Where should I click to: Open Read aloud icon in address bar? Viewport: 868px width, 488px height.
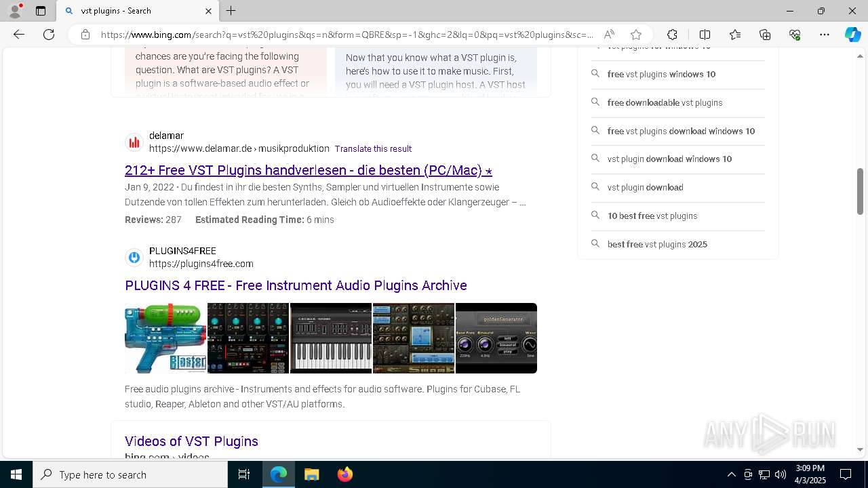[x=610, y=35]
